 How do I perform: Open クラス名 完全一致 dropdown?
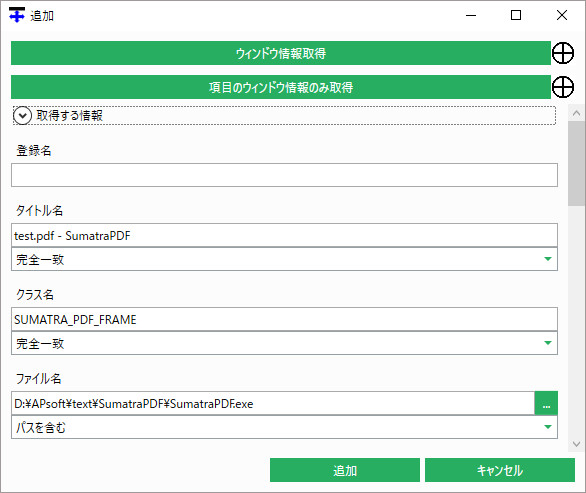[284, 343]
